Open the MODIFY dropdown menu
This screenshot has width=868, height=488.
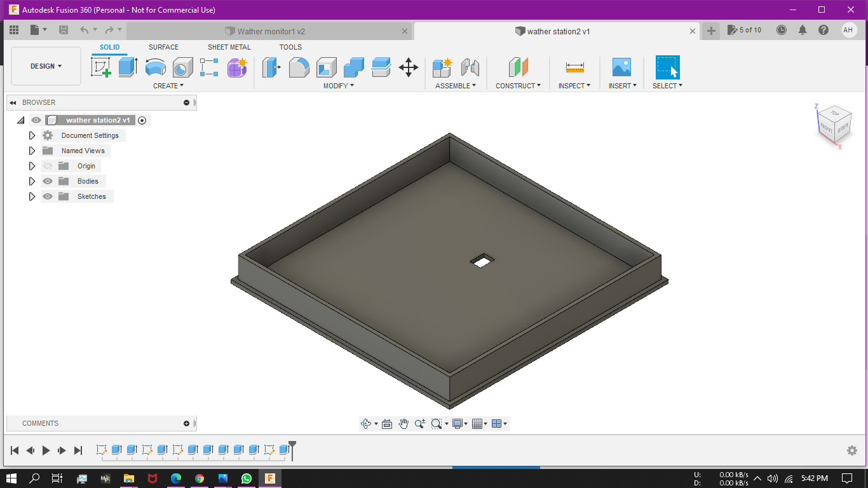pyautogui.click(x=338, y=86)
